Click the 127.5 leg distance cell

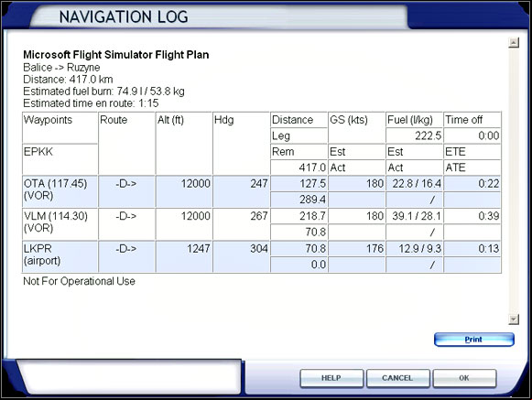(299, 184)
